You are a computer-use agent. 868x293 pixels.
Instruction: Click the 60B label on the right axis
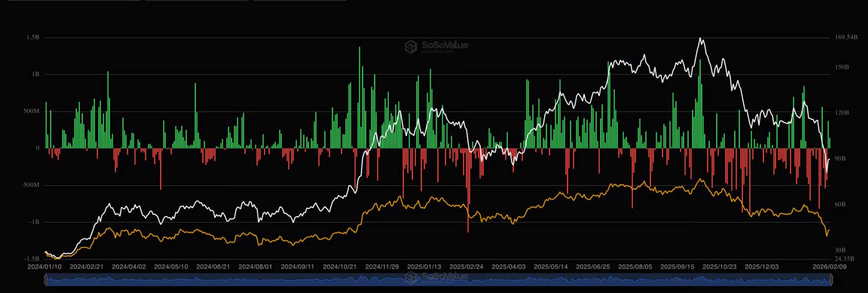(x=841, y=204)
